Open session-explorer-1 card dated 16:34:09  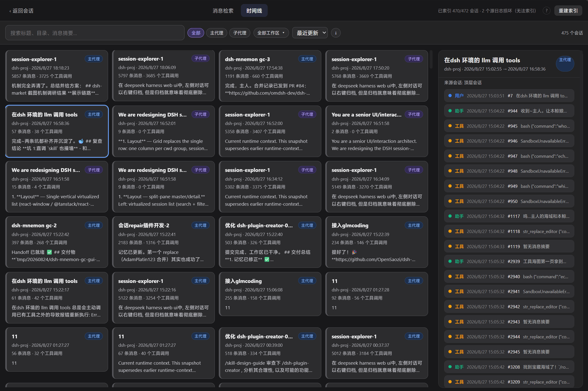[x=377, y=187]
